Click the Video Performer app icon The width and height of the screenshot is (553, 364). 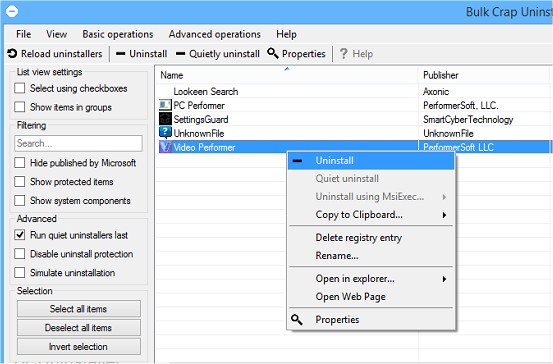click(165, 147)
